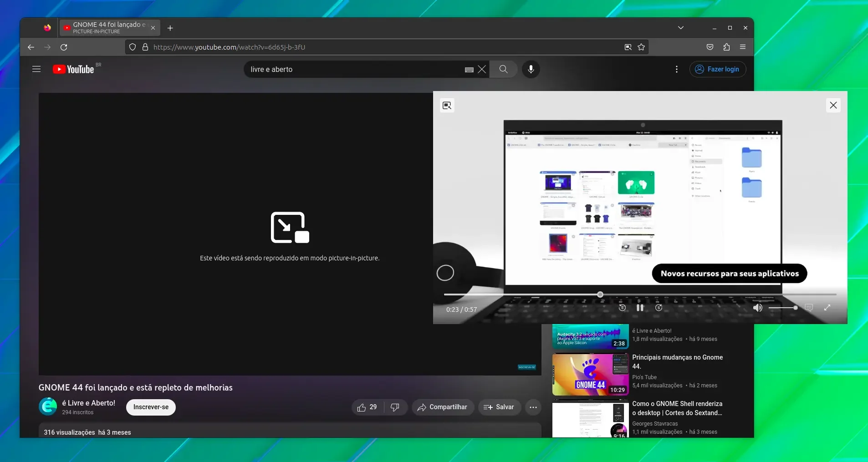Click the Fazer login button
This screenshot has height=462, width=868.
click(x=718, y=69)
